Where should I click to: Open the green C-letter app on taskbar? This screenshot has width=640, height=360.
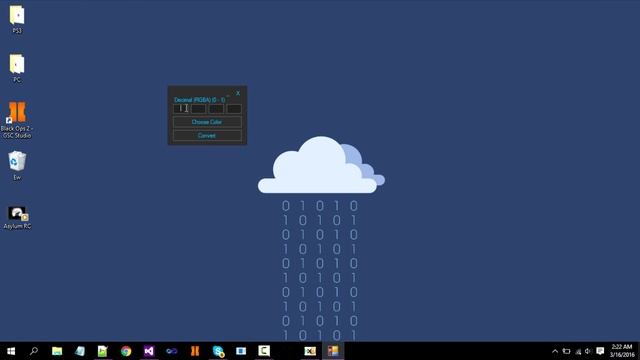(x=264, y=351)
